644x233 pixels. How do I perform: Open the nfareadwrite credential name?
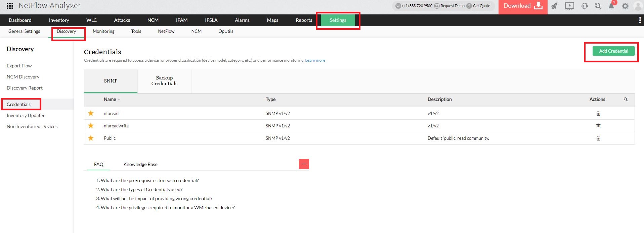[x=116, y=126]
